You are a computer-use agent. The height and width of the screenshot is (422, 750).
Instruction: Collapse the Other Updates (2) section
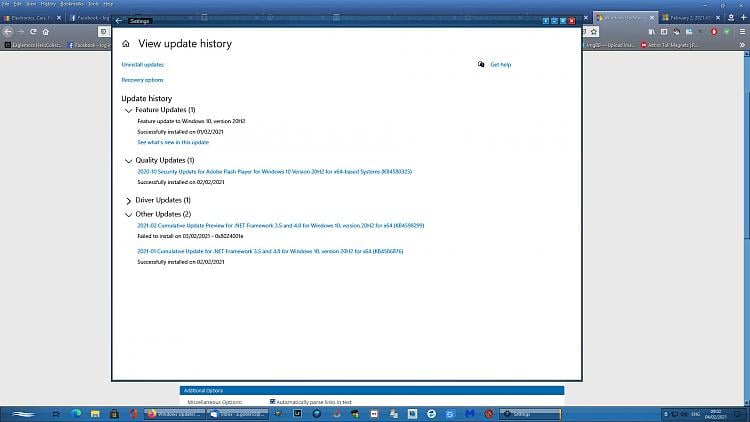(x=128, y=215)
